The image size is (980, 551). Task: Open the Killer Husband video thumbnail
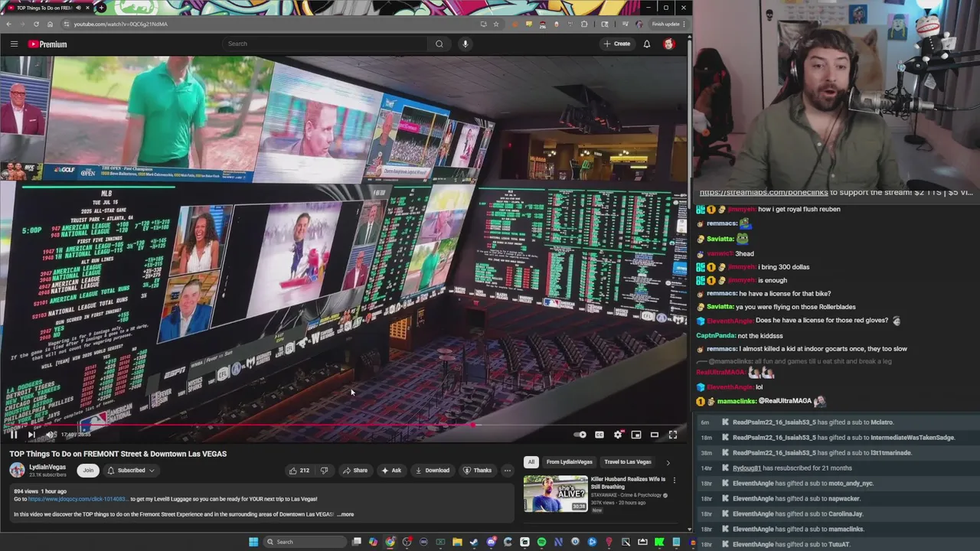(x=556, y=494)
